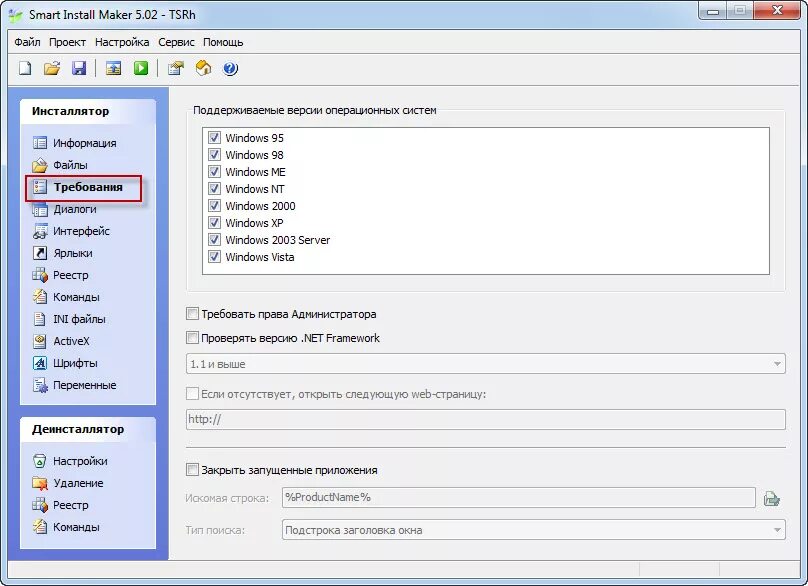The image size is (808, 586).
Task: Click the %ProductName% search string field
Action: (x=518, y=497)
